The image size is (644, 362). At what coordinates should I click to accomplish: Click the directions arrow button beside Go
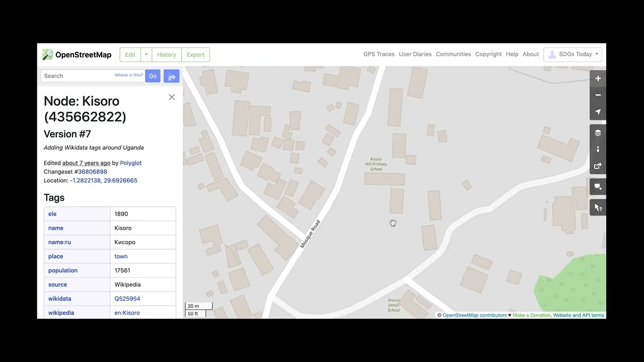(x=172, y=76)
